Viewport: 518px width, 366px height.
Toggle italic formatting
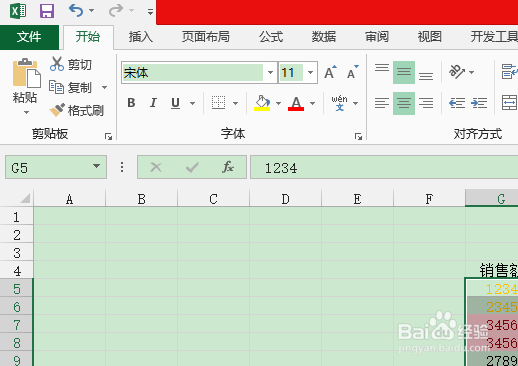pos(153,103)
